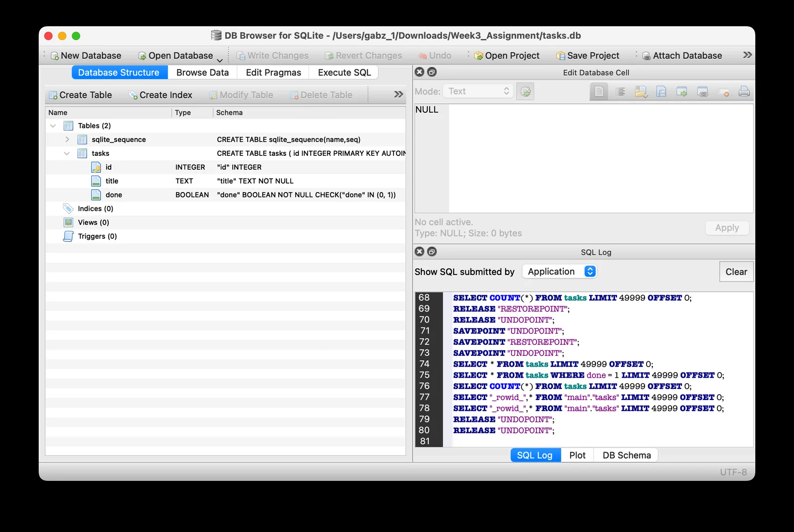Click the Modify Table button
The height and width of the screenshot is (532, 794).
tap(241, 95)
